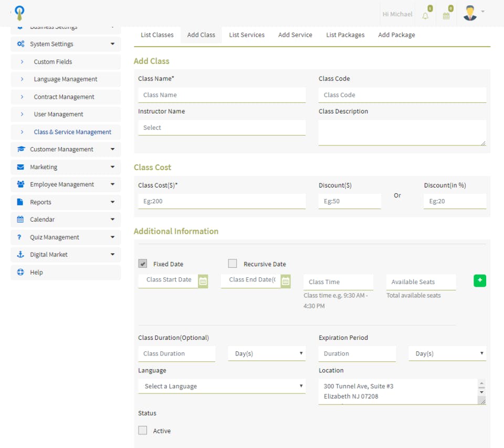The width and height of the screenshot is (504, 448).
Task: Expand the Reports menu arrow
Action: pos(112,202)
